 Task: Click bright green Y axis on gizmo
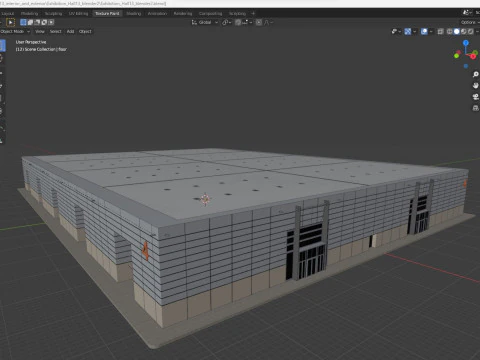457,56
